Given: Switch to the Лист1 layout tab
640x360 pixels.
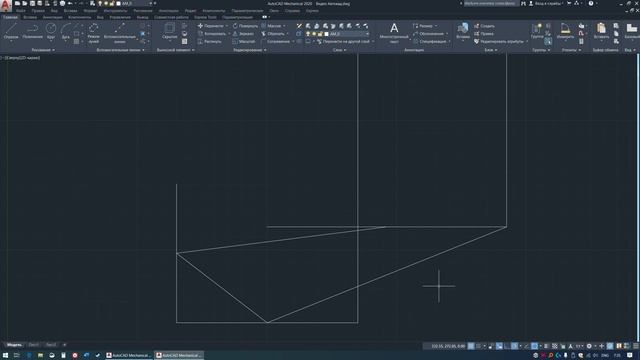Looking at the screenshot, I should coord(33,345).
